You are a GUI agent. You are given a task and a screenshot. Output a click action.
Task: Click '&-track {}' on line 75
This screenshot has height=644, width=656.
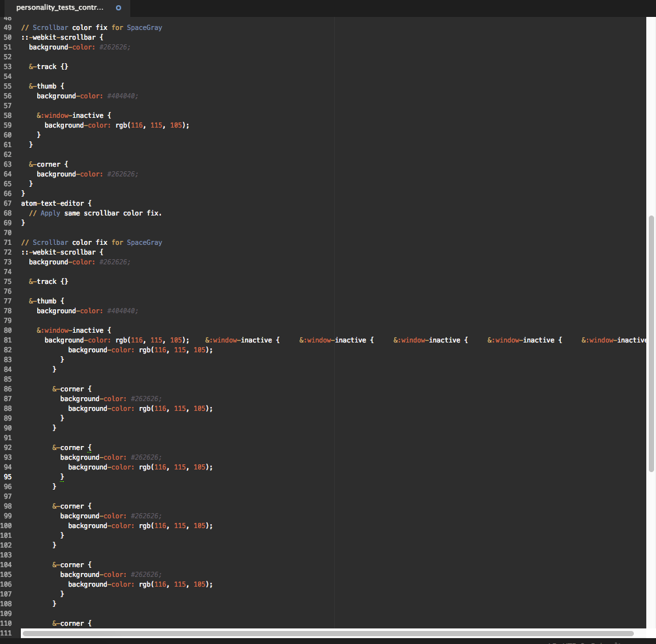[x=48, y=281]
